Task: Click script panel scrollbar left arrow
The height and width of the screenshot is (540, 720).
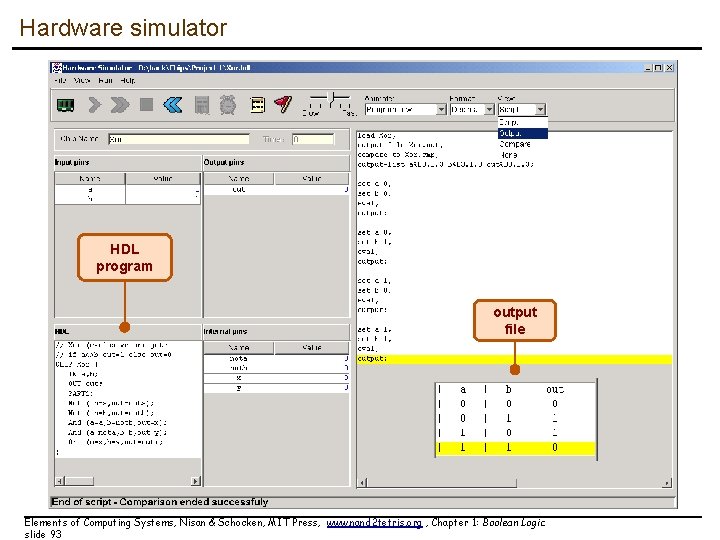Action: tap(362, 483)
